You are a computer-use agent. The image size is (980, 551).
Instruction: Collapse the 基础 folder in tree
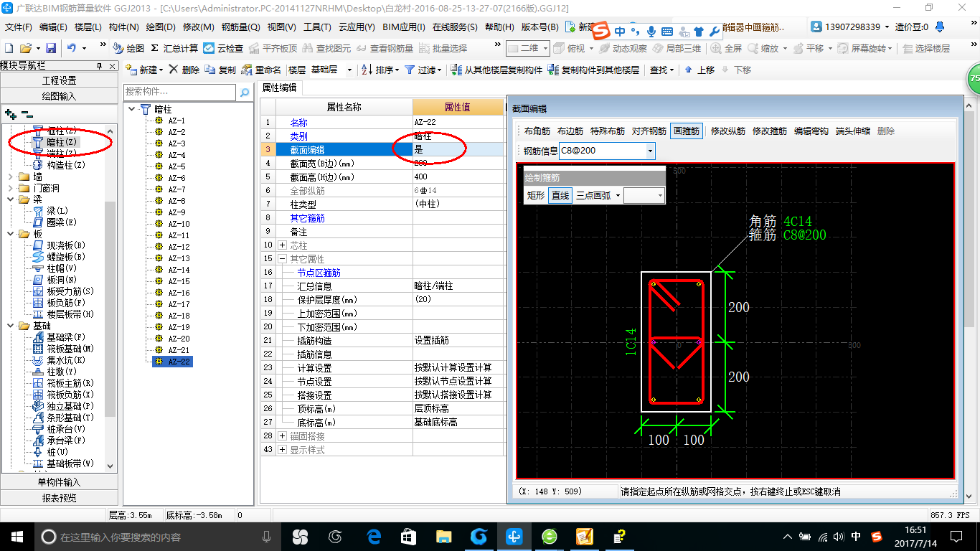(10, 326)
